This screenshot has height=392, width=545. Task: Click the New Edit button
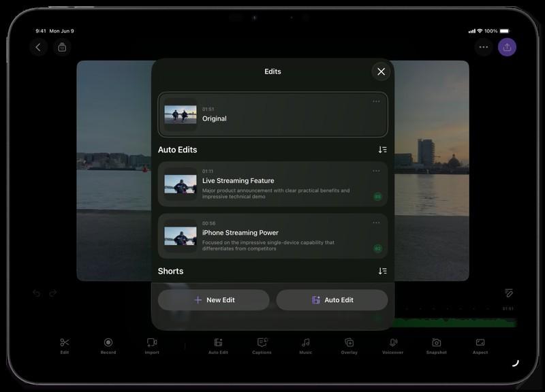pos(214,300)
